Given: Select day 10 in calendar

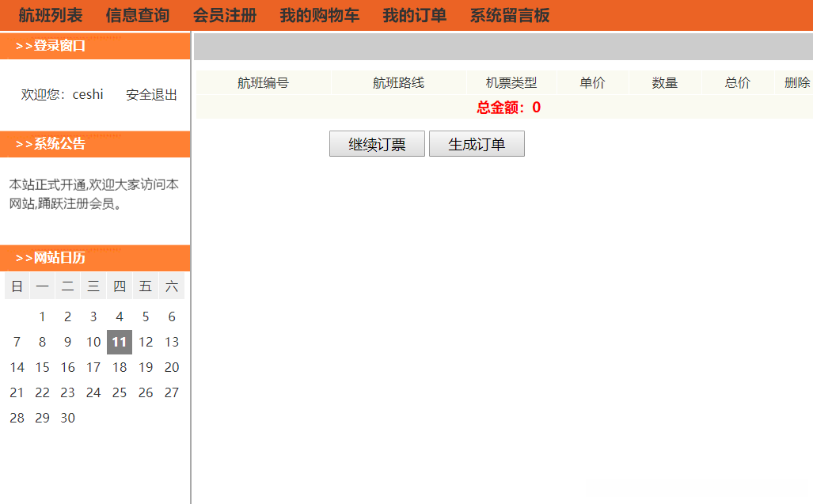Looking at the screenshot, I should click(x=93, y=342).
